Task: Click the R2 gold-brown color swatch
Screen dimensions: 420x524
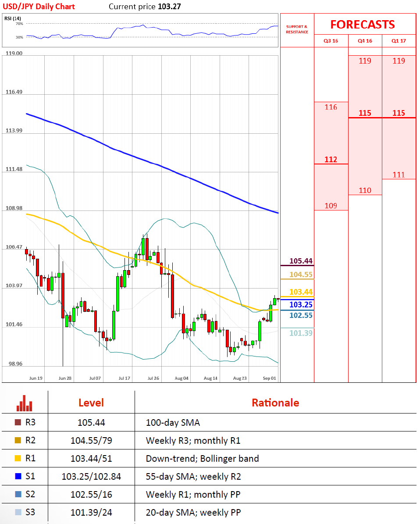Action: pos(18,440)
